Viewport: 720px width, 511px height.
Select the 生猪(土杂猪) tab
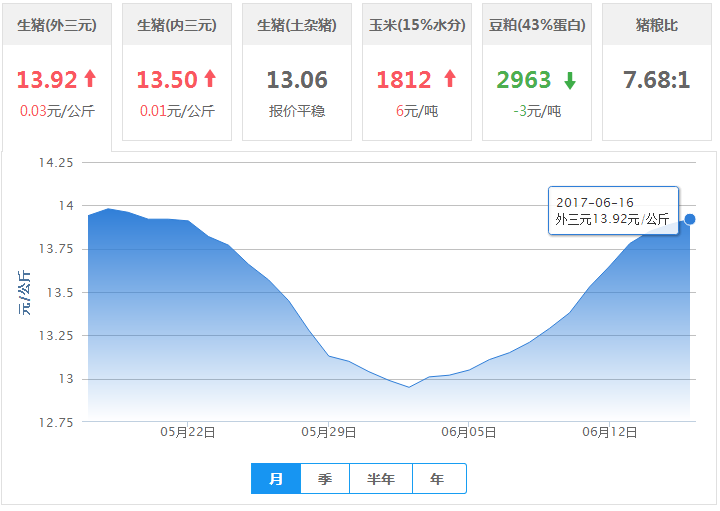coord(297,24)
